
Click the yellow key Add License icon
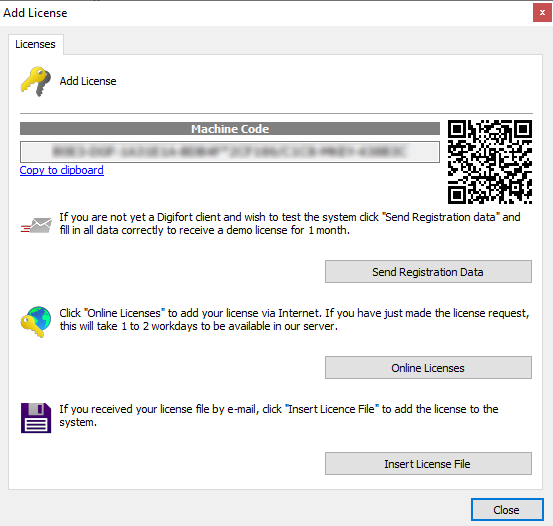tap(36, 81)
